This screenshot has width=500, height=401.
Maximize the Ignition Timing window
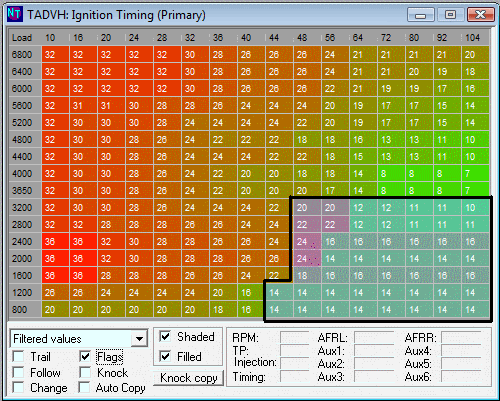coord(450,15)
